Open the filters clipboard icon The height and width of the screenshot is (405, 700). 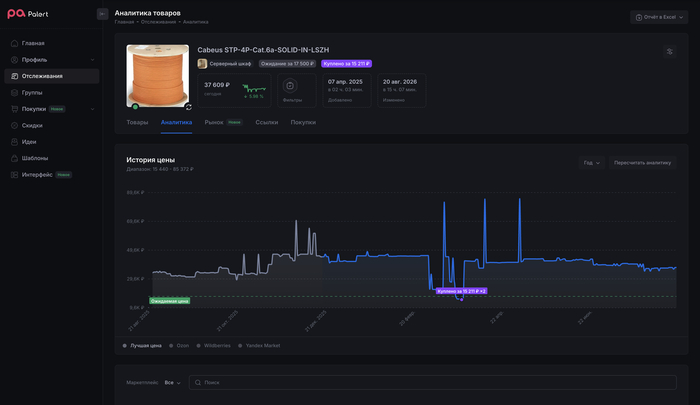pos(290,86)
